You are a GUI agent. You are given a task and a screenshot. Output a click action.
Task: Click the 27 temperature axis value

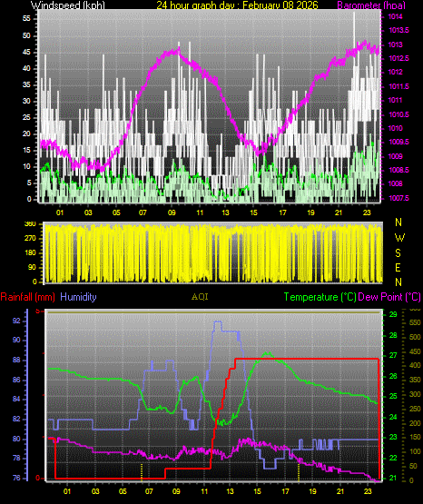[x=393, y=355]
